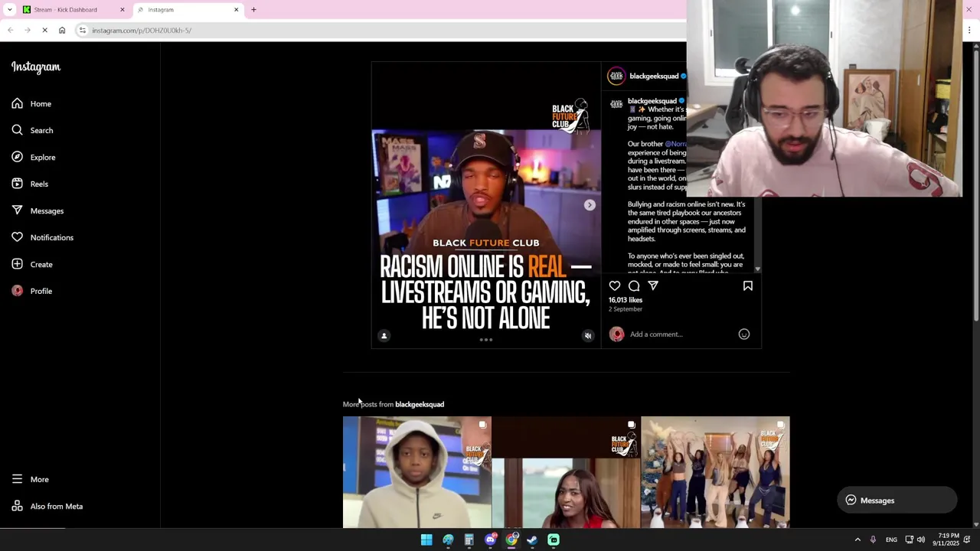Image resolution: width=980 pixels, height=551 pixels.
Task: Like the post with heart icon
Action: (x=615, y=286)
